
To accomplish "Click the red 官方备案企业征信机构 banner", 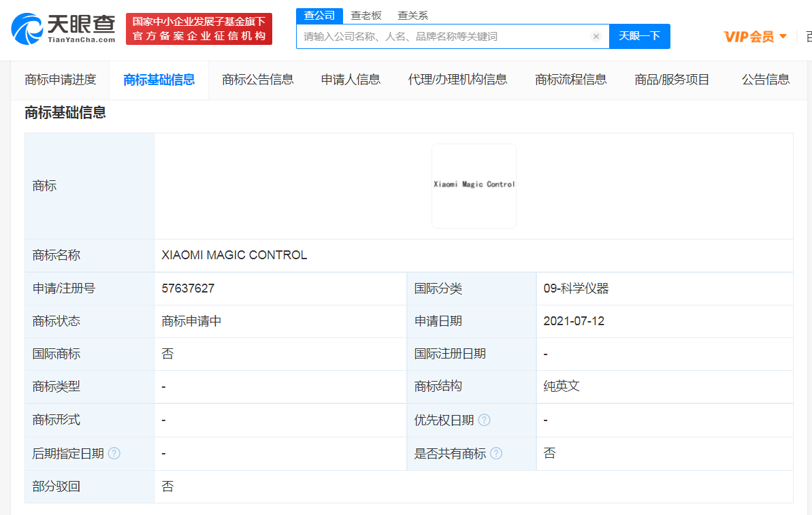I will click(199, 29).
